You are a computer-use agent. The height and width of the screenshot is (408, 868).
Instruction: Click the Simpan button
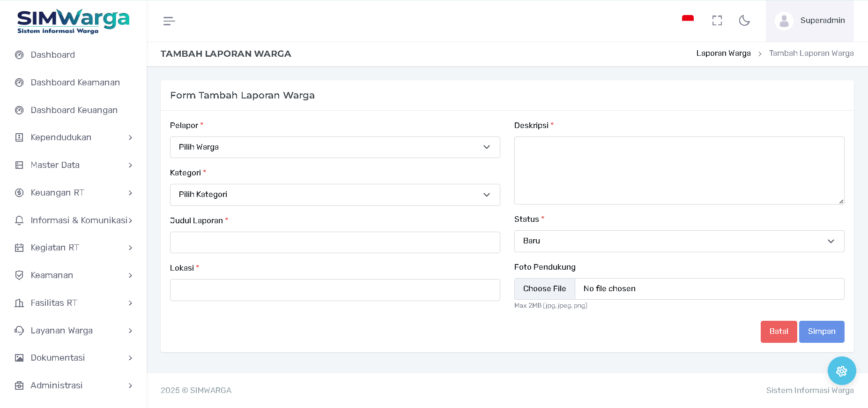pos(821,332)
